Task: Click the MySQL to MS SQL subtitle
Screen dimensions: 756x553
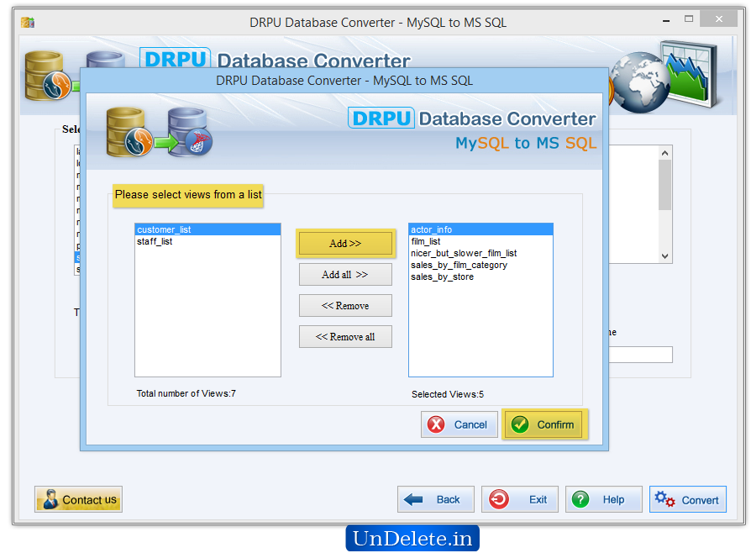Action: click(x=526, y=144)
